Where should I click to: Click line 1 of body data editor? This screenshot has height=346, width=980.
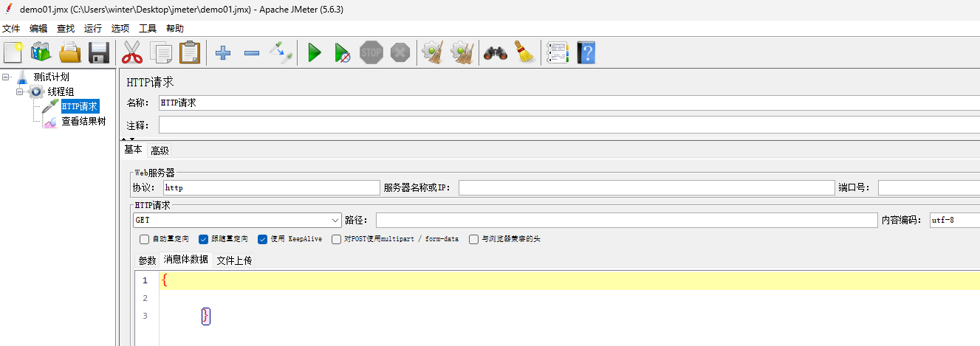(x=569, y=280)
